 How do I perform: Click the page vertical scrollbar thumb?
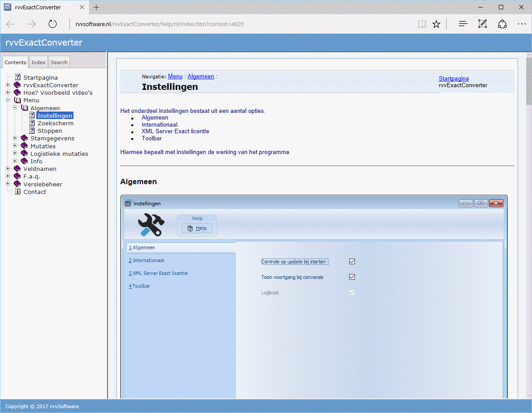pos(529,81)
